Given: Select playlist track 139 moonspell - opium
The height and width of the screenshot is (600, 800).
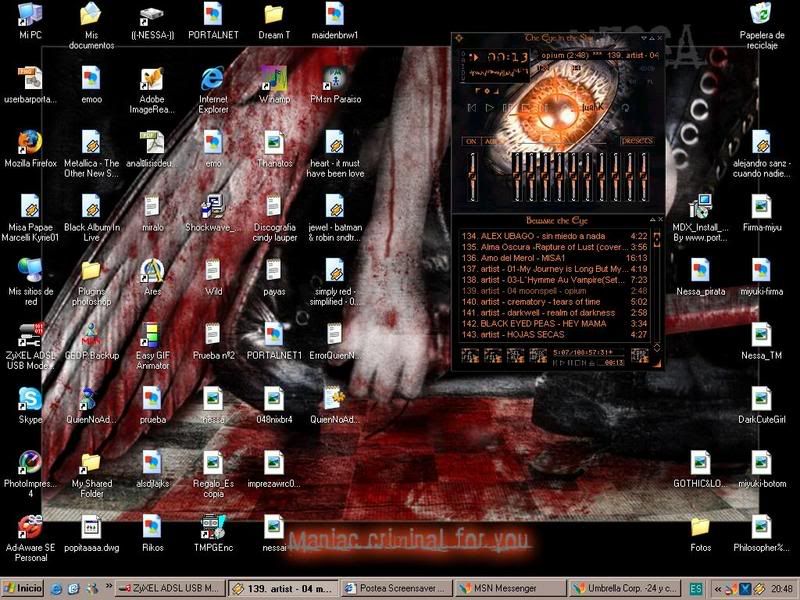Looking at the screenshot, I should point(554,291).
